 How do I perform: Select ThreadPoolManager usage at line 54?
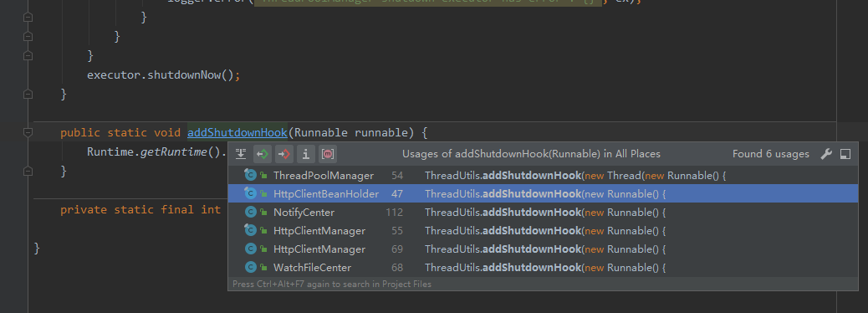[x=543, y=176]
